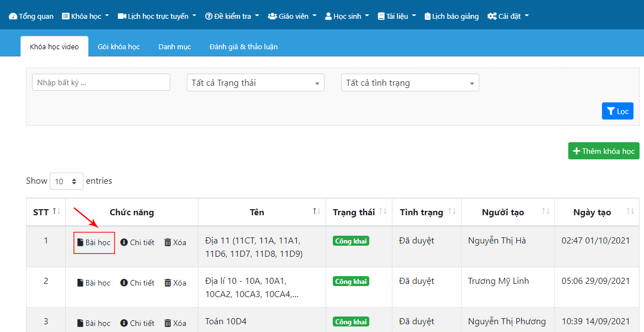Viewport: 644px width, 332px height.
Task: Click date 10:39 14/09/2021
Action: click(x=595, y=321)
